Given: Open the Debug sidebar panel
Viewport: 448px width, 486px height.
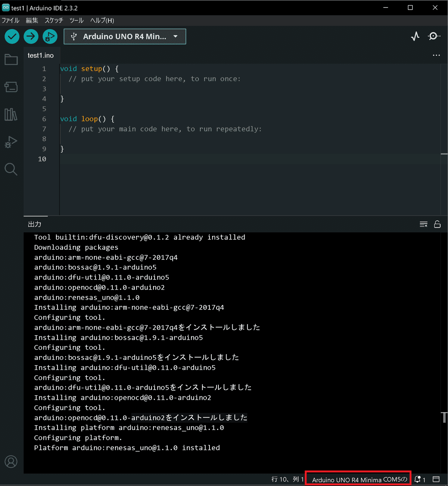Looking at the screenshot, I should pyautogui.click(x=11, y=142).
